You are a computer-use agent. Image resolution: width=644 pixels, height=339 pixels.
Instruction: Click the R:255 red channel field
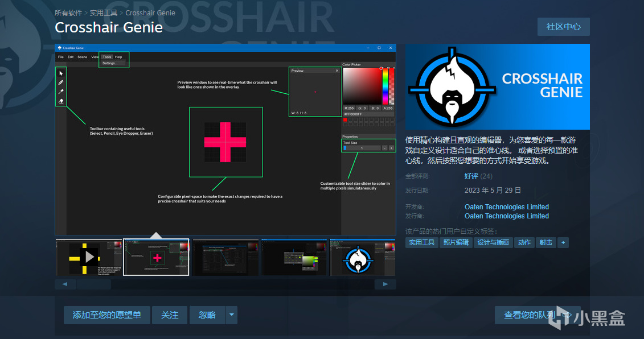tap(349, 108)
